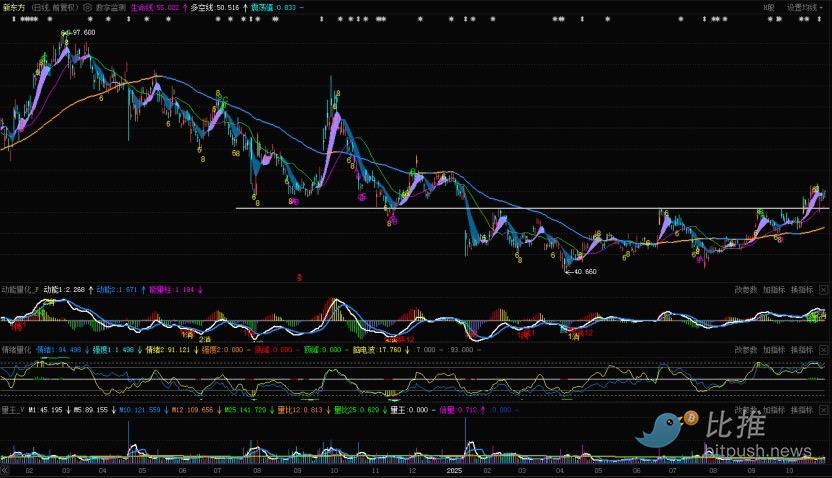Click 换指标 in the 量王 panel

tap(802, 410)
